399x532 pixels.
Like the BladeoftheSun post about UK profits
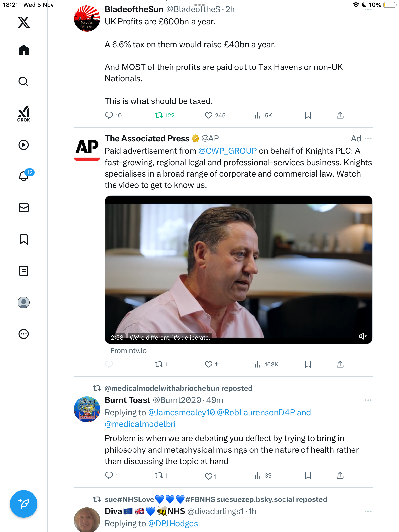pos(209,115)
